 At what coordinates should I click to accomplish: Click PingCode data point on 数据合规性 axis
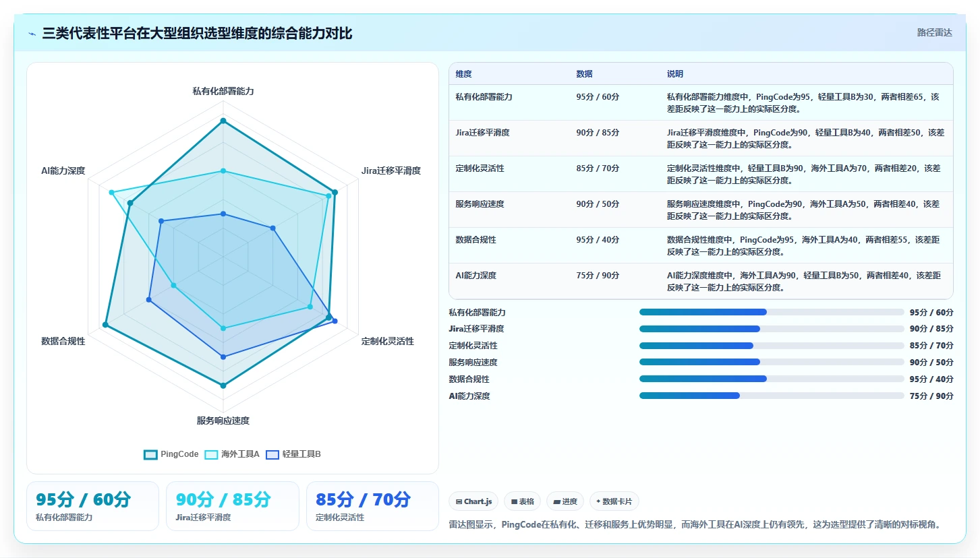click(x=105, y=325)
